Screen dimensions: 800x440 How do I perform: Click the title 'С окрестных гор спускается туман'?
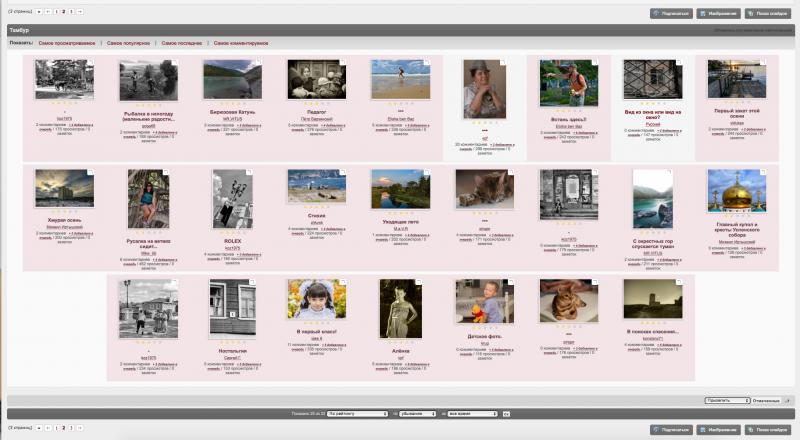coord(653,243)
